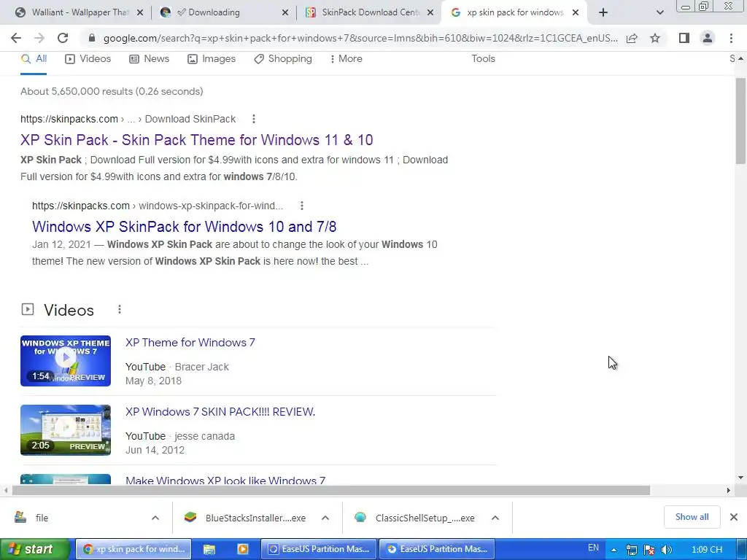Image resolution: width=747 pixels, height=560 pixels.
Task: Open the Windows start menu
Action: pos(35,550)
